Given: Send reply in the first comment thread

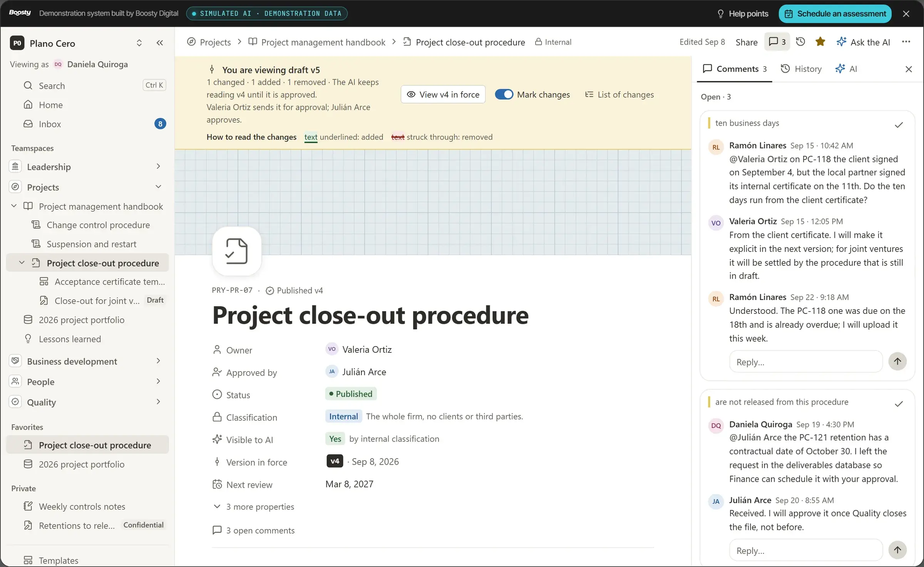Looking at the screenshot, I should tap(897, 361).
